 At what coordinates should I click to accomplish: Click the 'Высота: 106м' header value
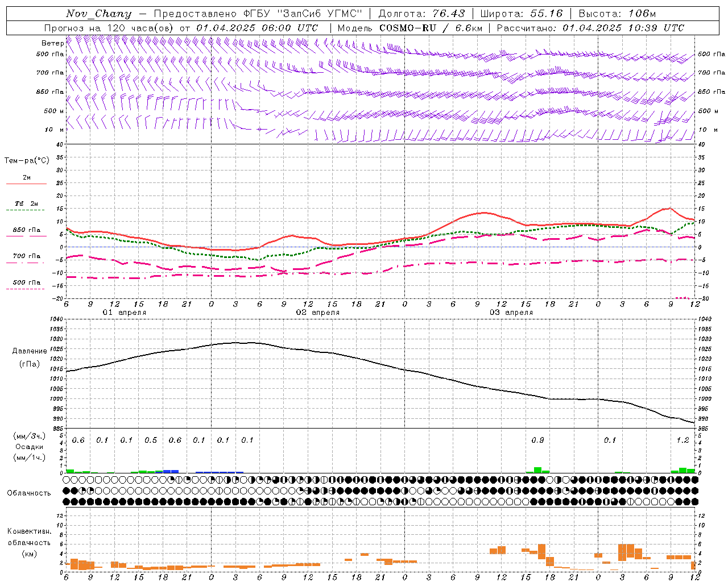[x=617, y=14]
